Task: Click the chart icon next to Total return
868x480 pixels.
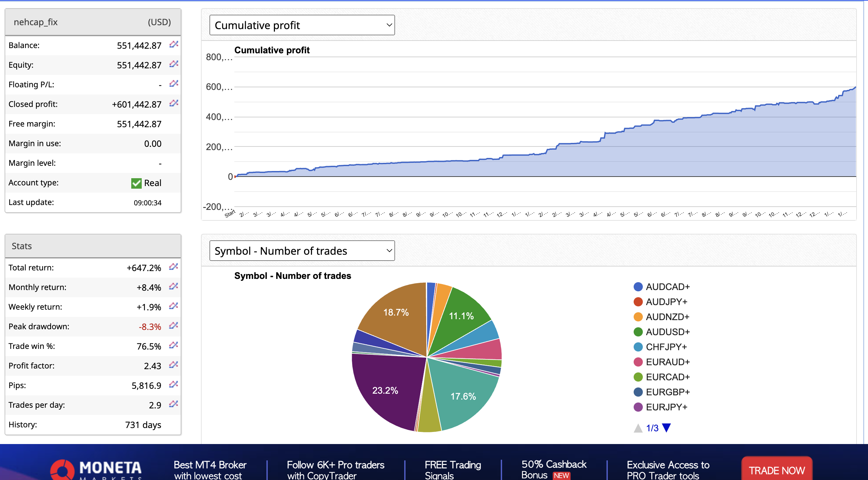Action: click(173, 267)
